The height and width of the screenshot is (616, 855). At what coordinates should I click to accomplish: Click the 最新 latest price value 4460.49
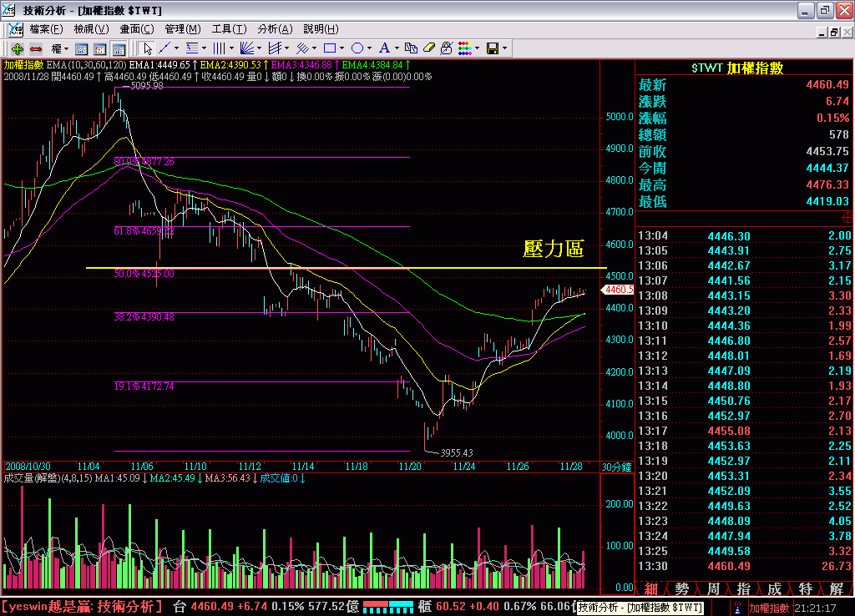click(827, 84)
